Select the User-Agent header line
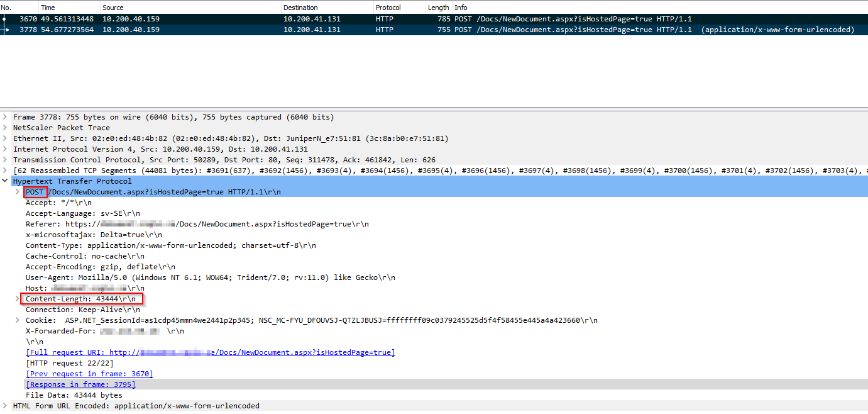 pos(210,277)
